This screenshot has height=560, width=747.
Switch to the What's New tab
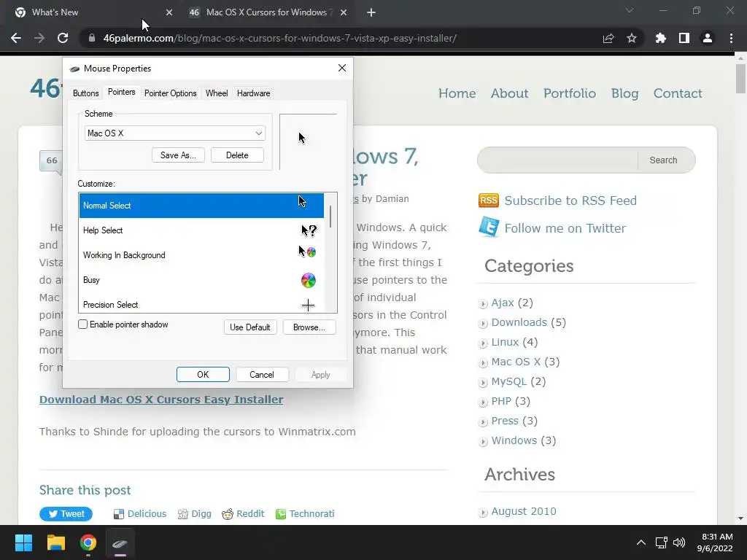click(90, 12)
